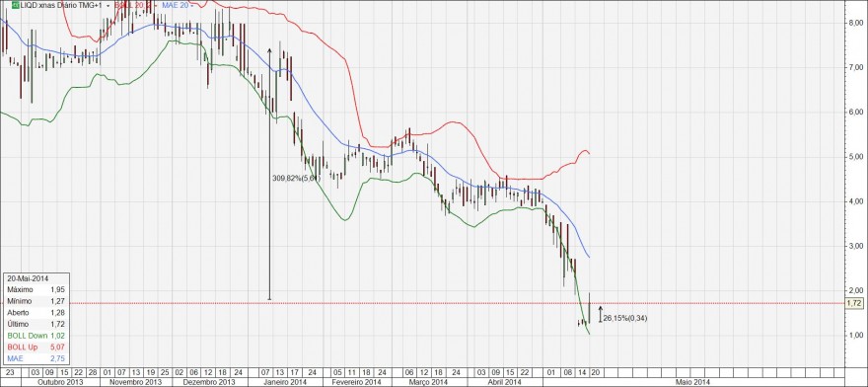Click the green LIQD instrument icon
The width and height of the screenshot is (868, 387).
coord(16,5)
